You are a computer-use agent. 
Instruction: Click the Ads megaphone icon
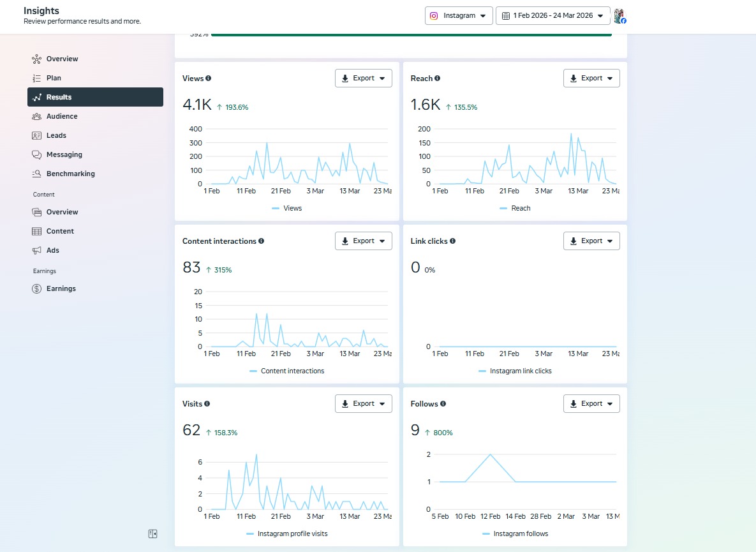click(36, 250)
